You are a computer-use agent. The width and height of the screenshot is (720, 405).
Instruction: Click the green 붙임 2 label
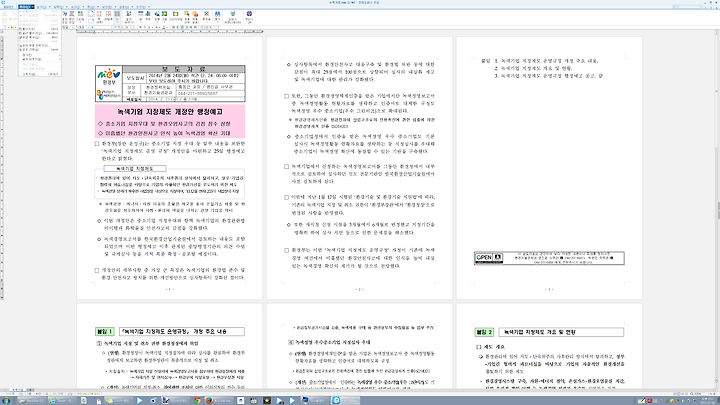(x=484, y=332)
